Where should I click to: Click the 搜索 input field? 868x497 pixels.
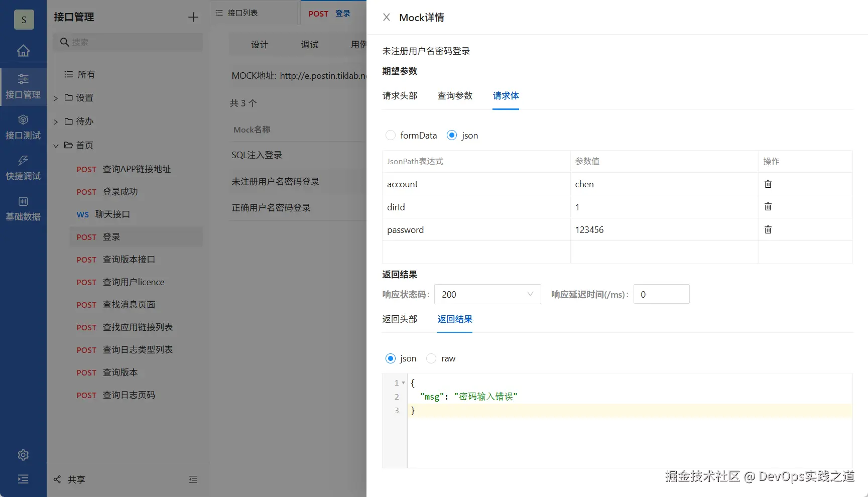[128, 42]
